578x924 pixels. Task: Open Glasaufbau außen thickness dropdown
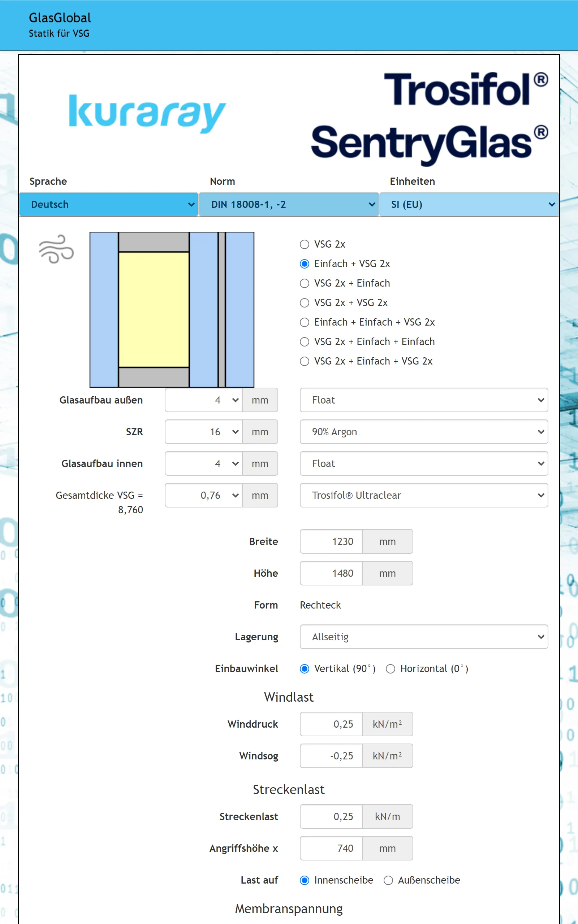tap(203, 400)
